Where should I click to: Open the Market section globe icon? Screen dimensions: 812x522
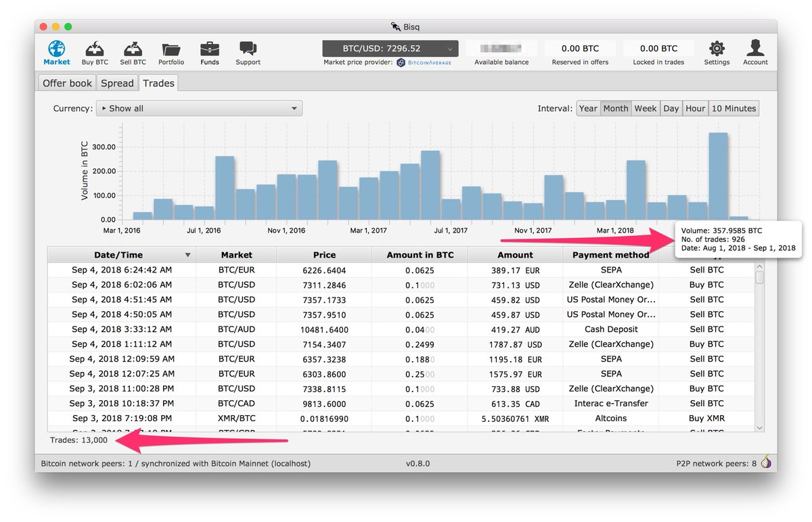57,49
